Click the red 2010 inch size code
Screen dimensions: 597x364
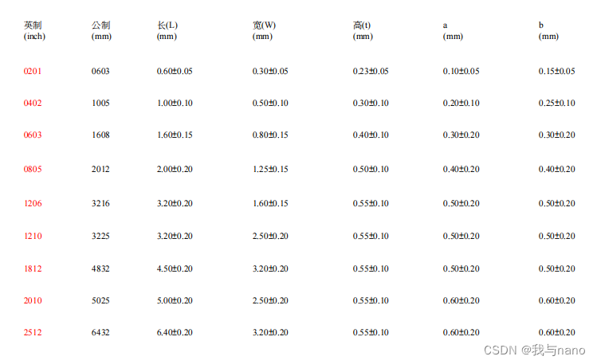pyautogui.click(x=33, y=300)
